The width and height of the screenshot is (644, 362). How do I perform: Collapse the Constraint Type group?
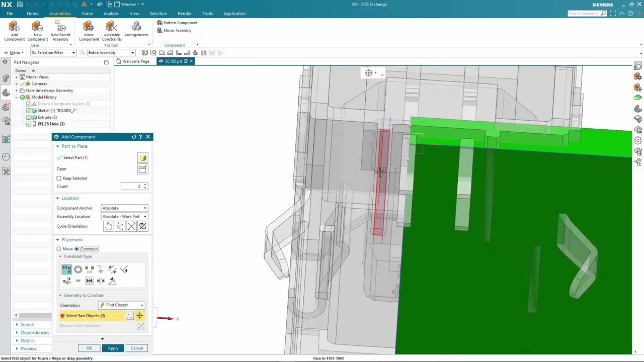(x=60, y=256)
